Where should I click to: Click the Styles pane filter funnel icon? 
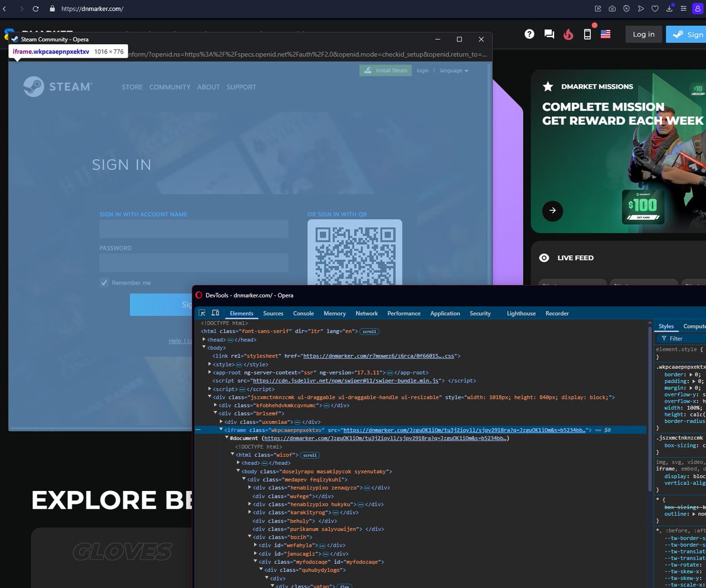tap(664, 339)
